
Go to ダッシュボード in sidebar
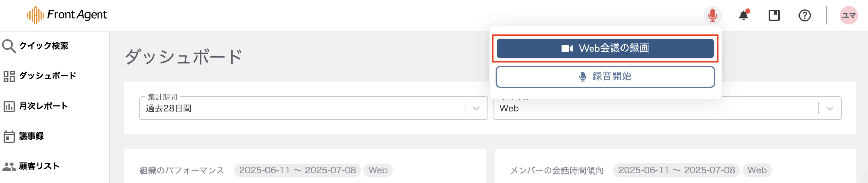pyautogui.click(x=47, y=76)
